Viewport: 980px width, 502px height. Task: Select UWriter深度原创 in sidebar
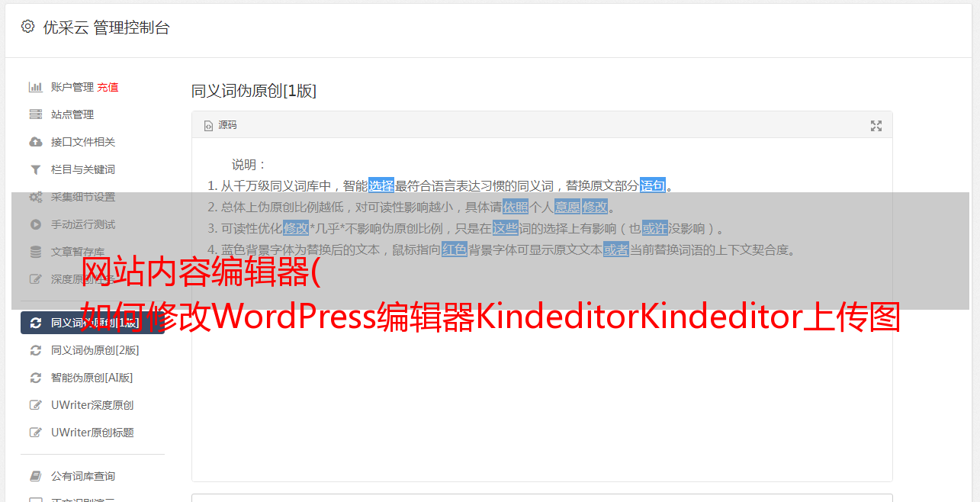pyautogui.click(x=92, y=405)
